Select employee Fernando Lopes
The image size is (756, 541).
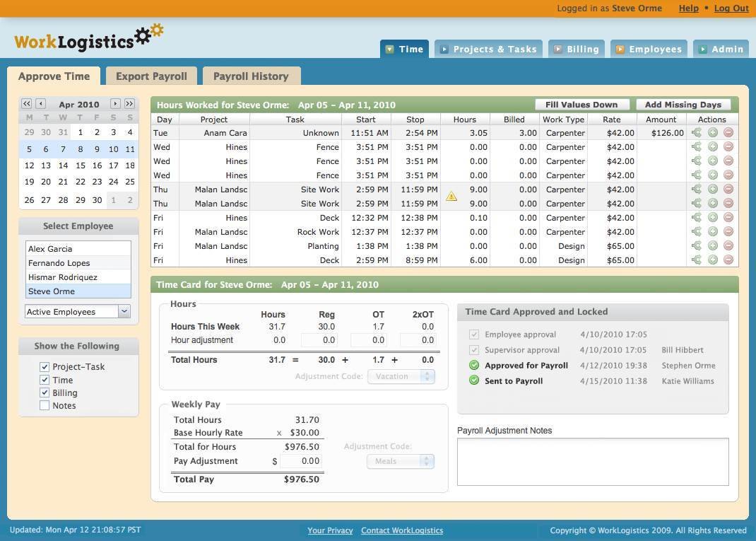(x=78, y=263)
